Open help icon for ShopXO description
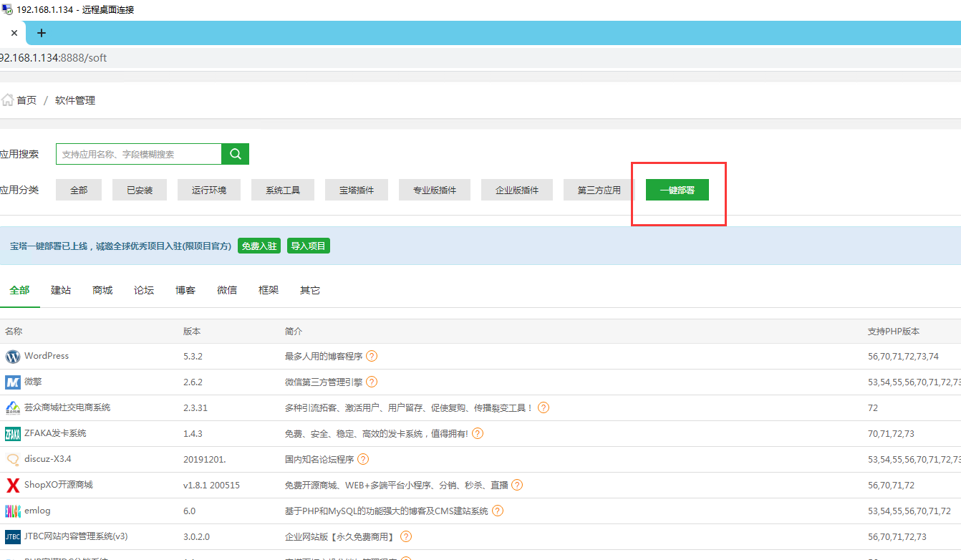Viewport: 961px width, 560px height. point(517,485)
